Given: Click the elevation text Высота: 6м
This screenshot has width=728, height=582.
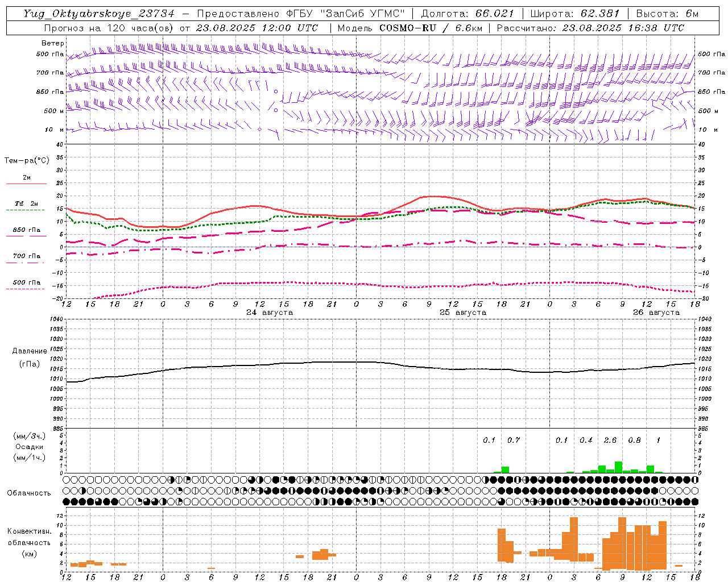Looking at the screenshot, I should [x=667, y=14].
